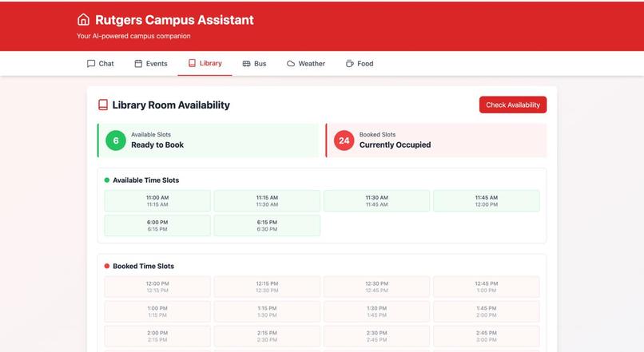Click the Booked Time Slots heading
The image size is (644, 352).
pyautogui.click(x=143, y=266)
